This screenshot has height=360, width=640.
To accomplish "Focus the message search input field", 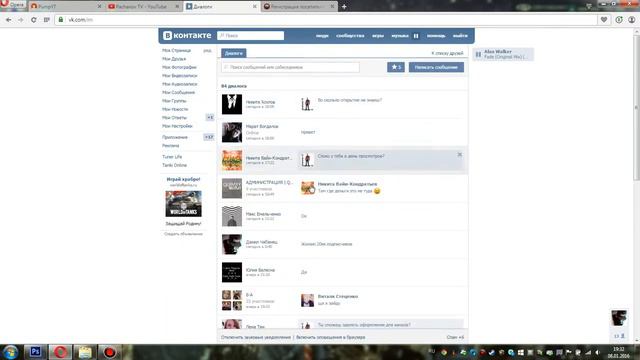I will [x=290, y=67].
